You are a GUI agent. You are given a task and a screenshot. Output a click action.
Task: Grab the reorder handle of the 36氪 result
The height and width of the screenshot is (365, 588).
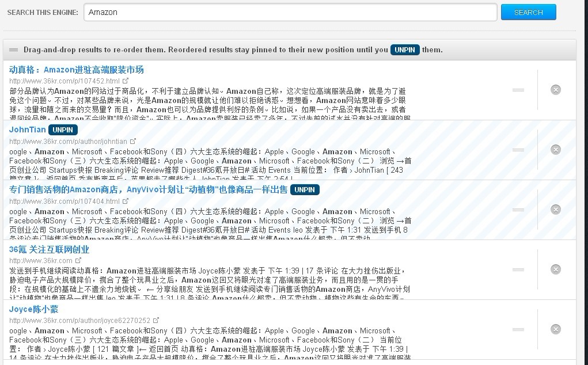tap(518, 269)
